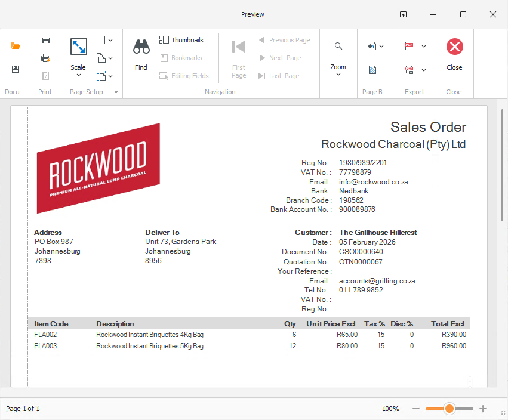Save the document using the disk icon
Screen dimensions: 508x420
point(16,70)
